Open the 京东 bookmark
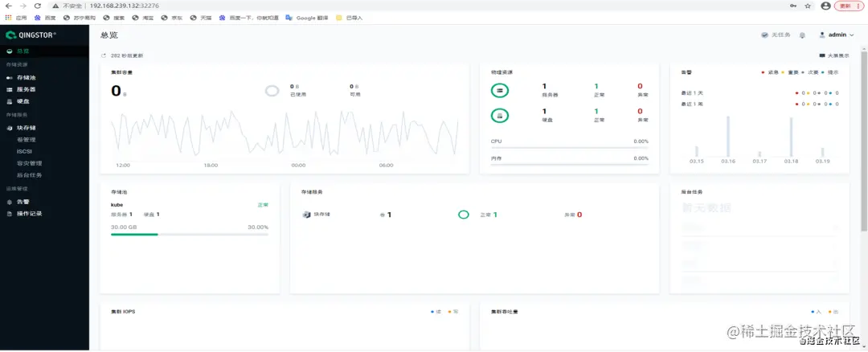 (x=172, y=18)
